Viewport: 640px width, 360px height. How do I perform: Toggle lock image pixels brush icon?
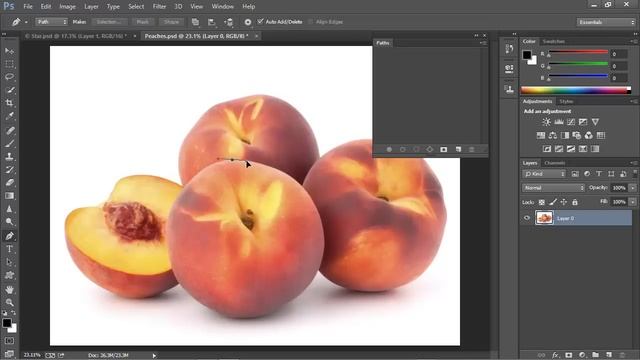click(553, 202)
